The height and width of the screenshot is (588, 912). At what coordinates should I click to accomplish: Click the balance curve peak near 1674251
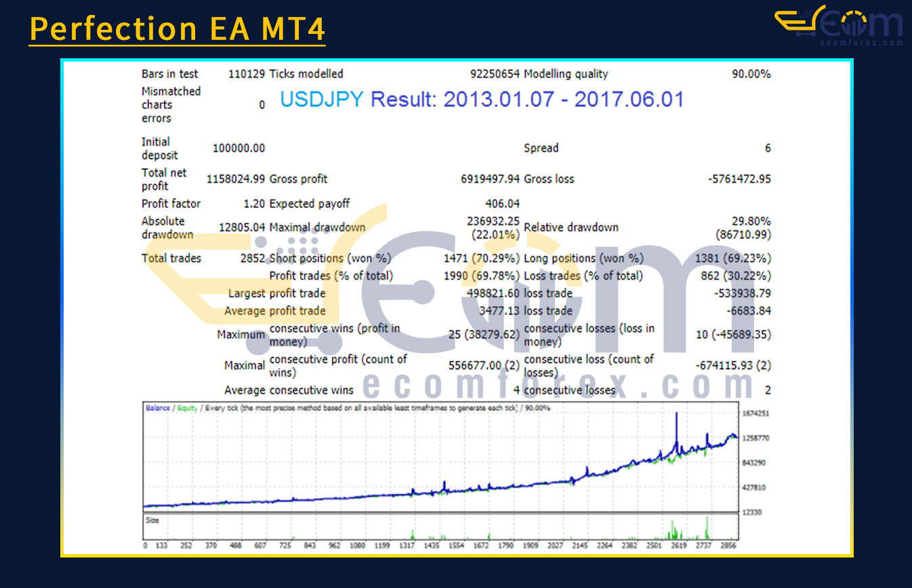(x=676, y=415)
